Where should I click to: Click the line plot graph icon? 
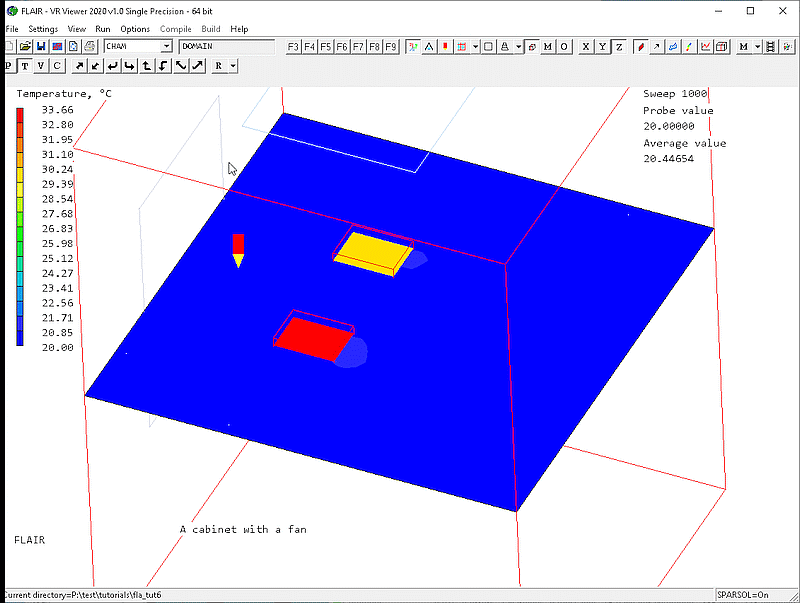click(x=706, y=46)
